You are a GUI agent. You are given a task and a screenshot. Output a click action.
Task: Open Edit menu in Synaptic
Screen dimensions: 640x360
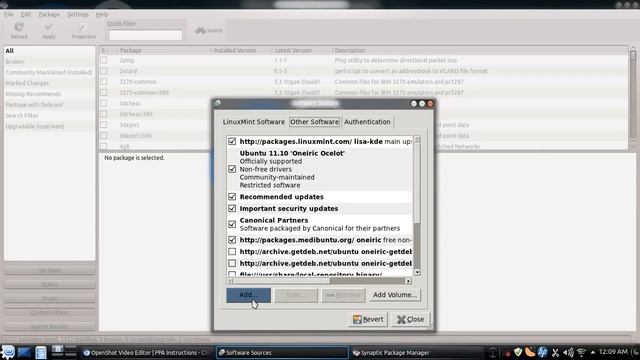click(26, 14)
